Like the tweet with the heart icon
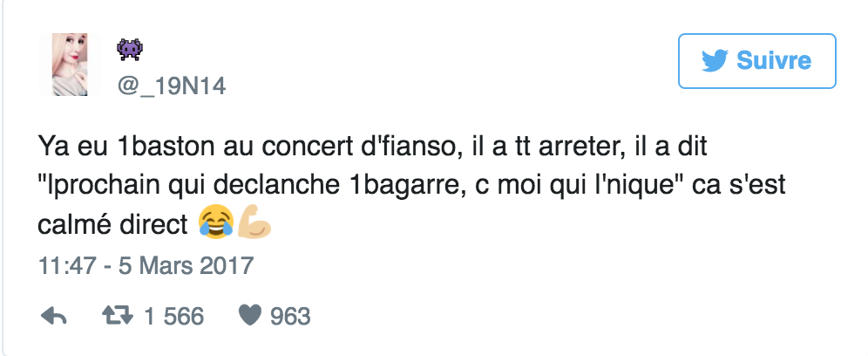The width and height of the screenshot is (868, 356). (x=248, y=316)
